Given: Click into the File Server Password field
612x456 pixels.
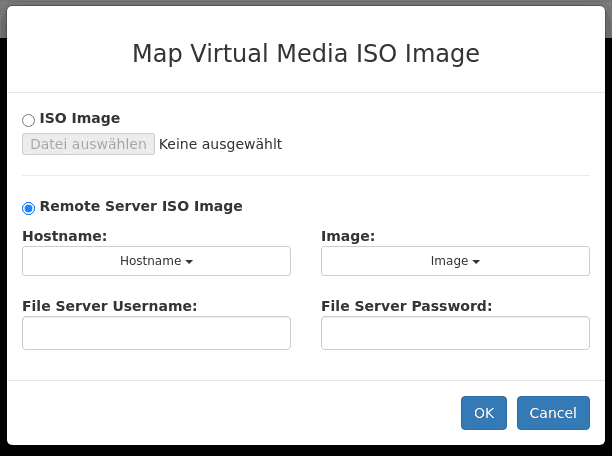Looking at the screenshot, I should 455,333.
